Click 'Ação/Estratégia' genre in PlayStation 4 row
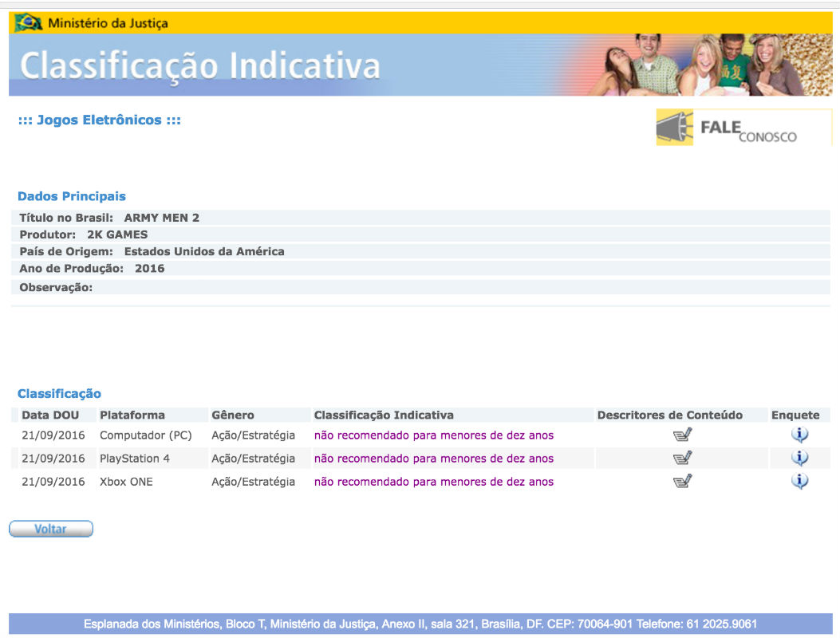840x638 pixels. click(254, 459)
